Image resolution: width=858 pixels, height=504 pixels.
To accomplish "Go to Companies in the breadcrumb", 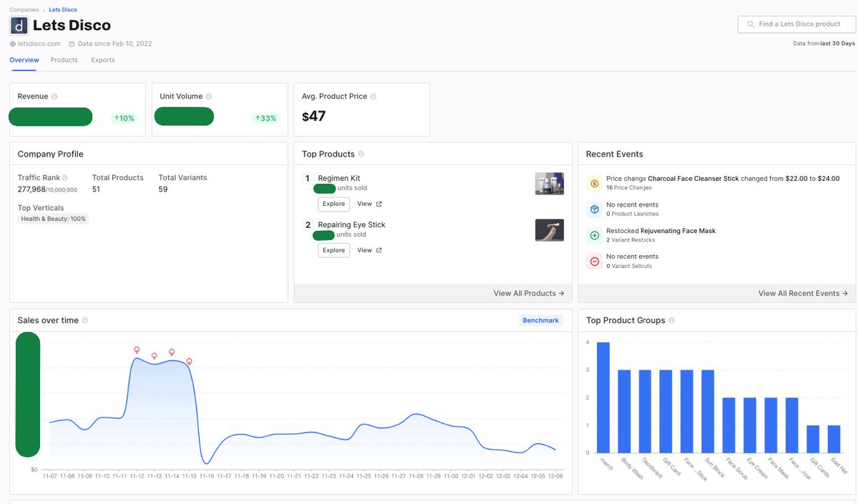I will tap(24, 10).
